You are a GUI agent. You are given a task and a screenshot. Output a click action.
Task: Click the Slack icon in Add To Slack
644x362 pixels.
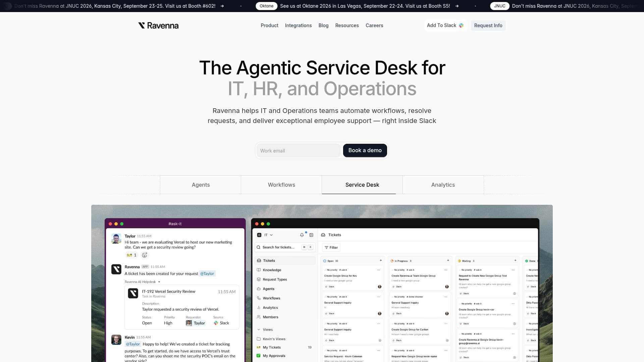461,25
